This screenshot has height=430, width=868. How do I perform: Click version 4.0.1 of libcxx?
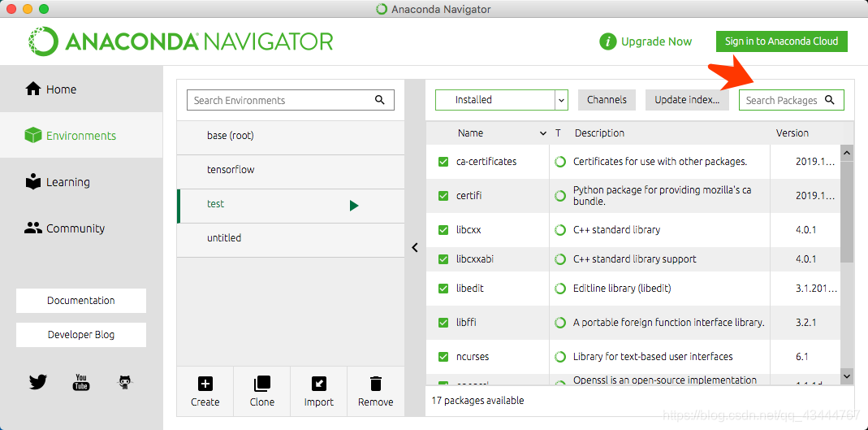coord(807,230)
